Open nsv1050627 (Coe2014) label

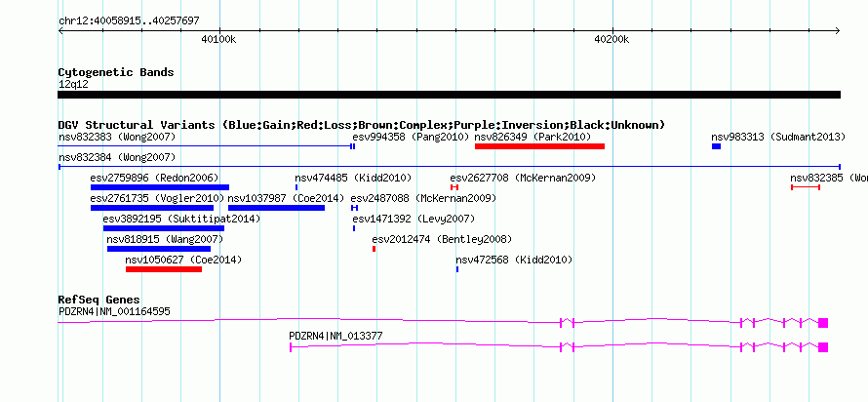pos(183,260)
